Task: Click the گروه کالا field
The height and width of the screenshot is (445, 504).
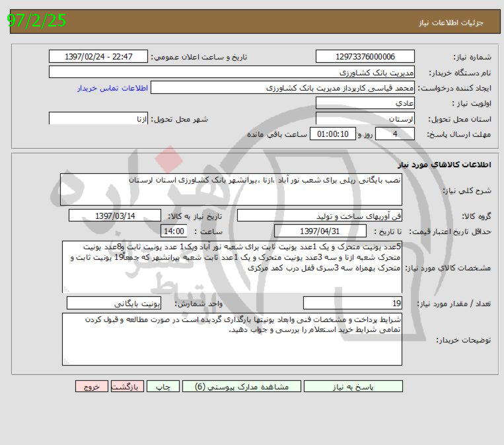Action: (x=326, y=216)
